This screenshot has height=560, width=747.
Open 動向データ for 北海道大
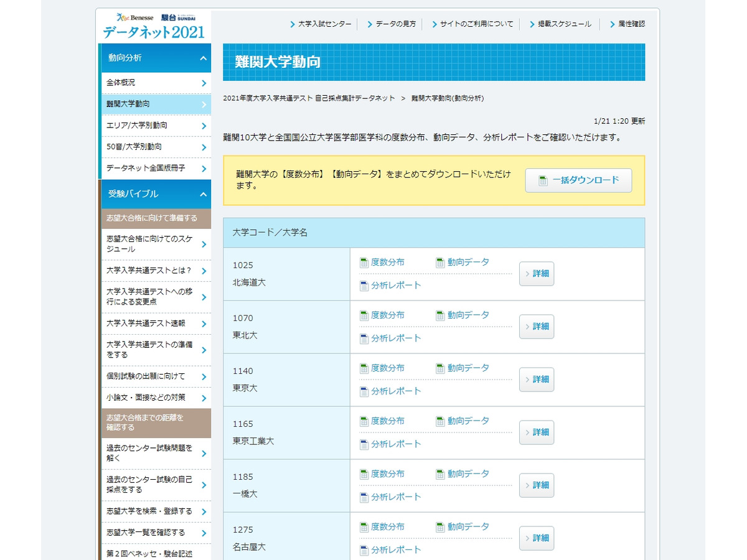[x=463, y=263]
